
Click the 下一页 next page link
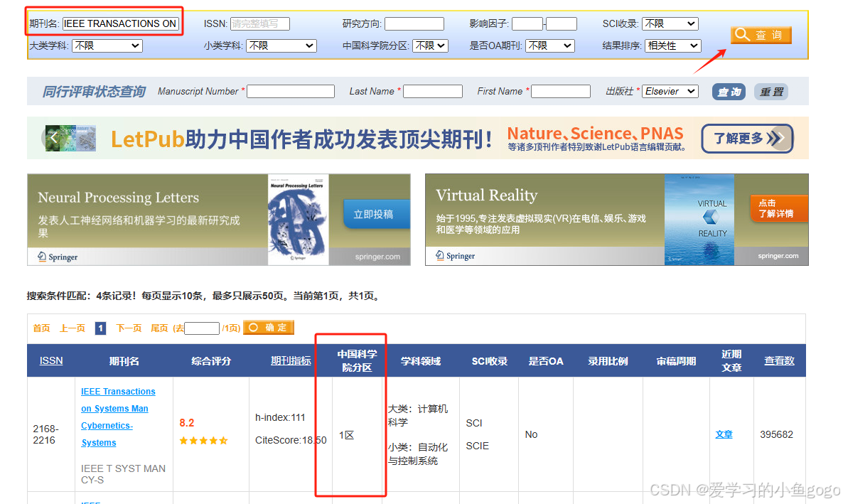tap(129, 328)
